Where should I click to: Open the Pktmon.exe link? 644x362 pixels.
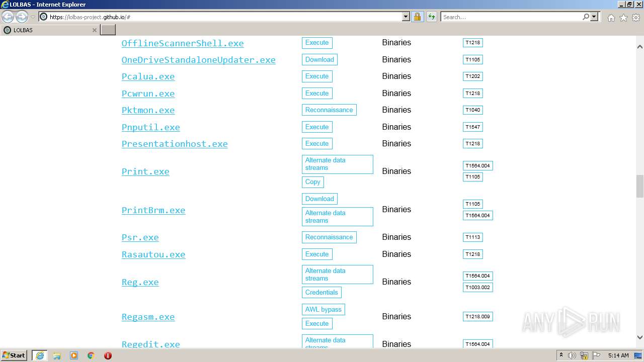point(148,110)
